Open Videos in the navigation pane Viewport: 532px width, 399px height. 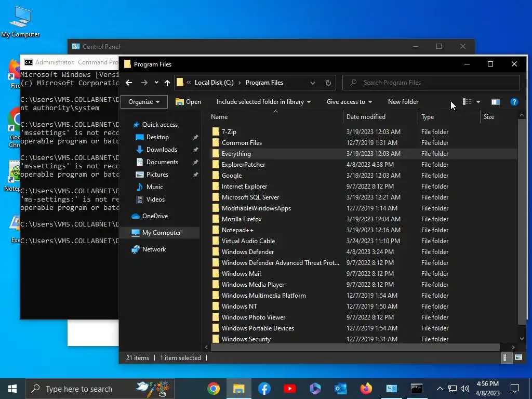coord(155,199)
